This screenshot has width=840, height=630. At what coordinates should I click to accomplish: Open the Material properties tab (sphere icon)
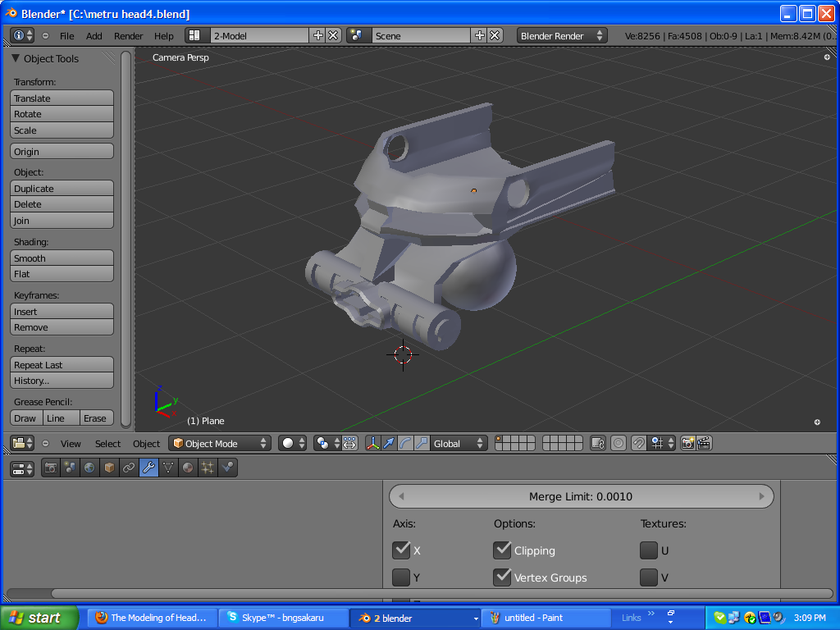188,468
